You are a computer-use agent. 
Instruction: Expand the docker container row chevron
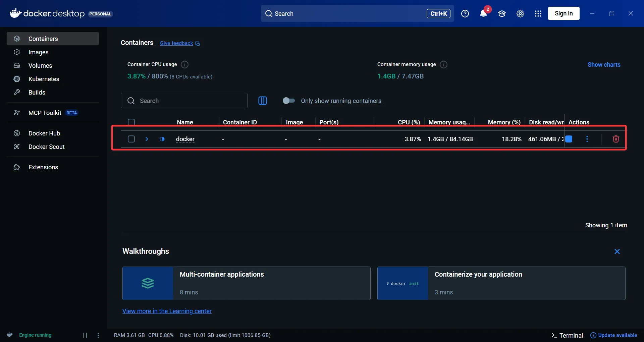(147, 139)
